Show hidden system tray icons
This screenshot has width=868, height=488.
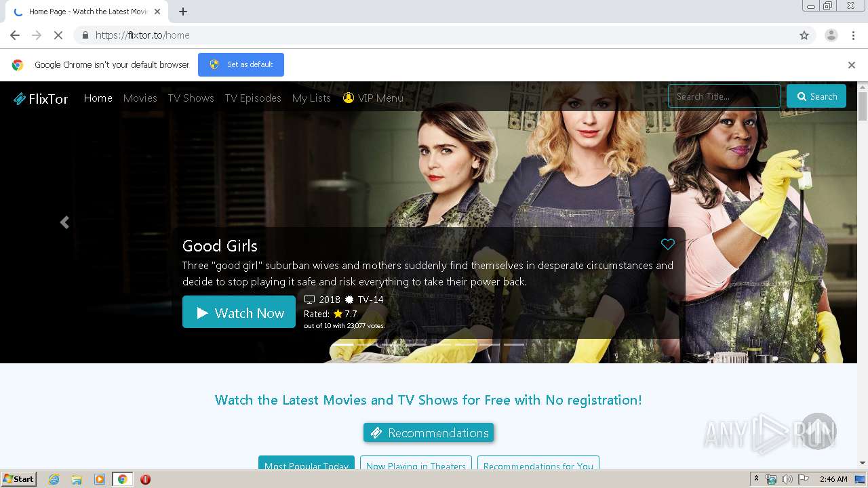pyautogui.click(x=756, y=479)
